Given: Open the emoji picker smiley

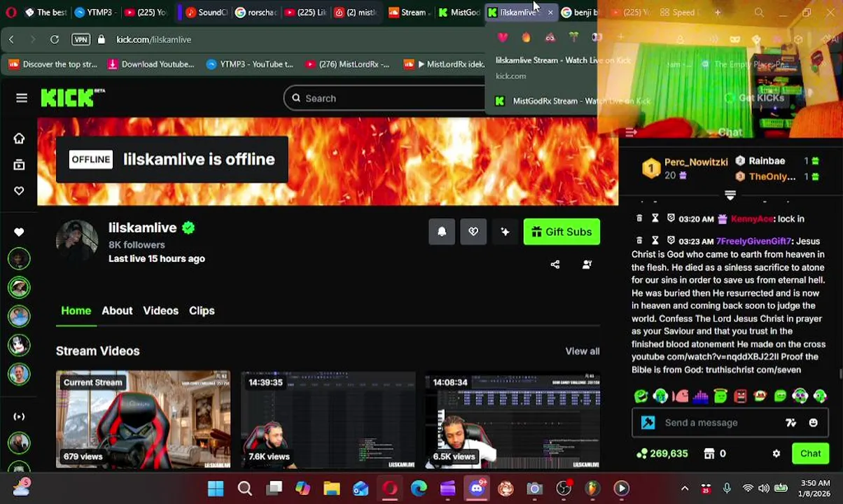Looking at the screenshot, I should tap(813, 423).
